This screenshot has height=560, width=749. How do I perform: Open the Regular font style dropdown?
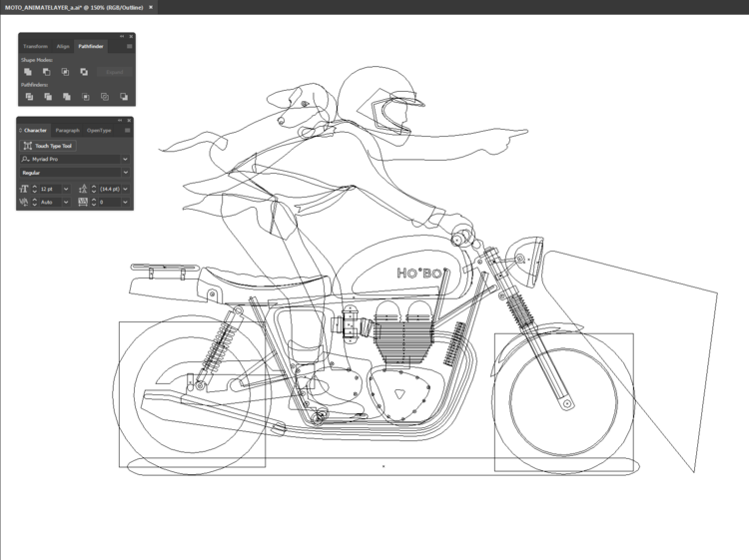pyautogui.click(x=125, y=173)
